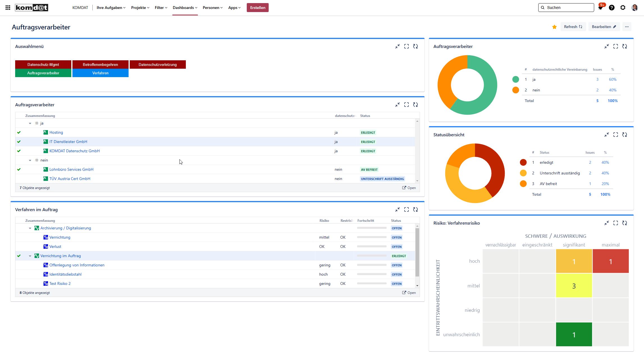Collapse the 'ja' group in Auftragsverarbeiter
The height and width of the screenshot is (355, 644).
pos(30,123)
